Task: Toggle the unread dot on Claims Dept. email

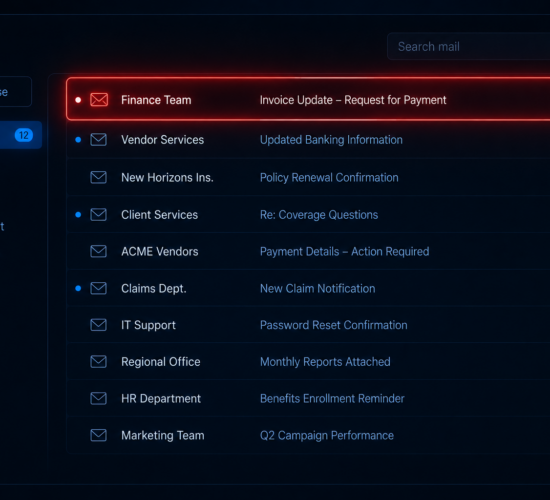Action: 78,288
